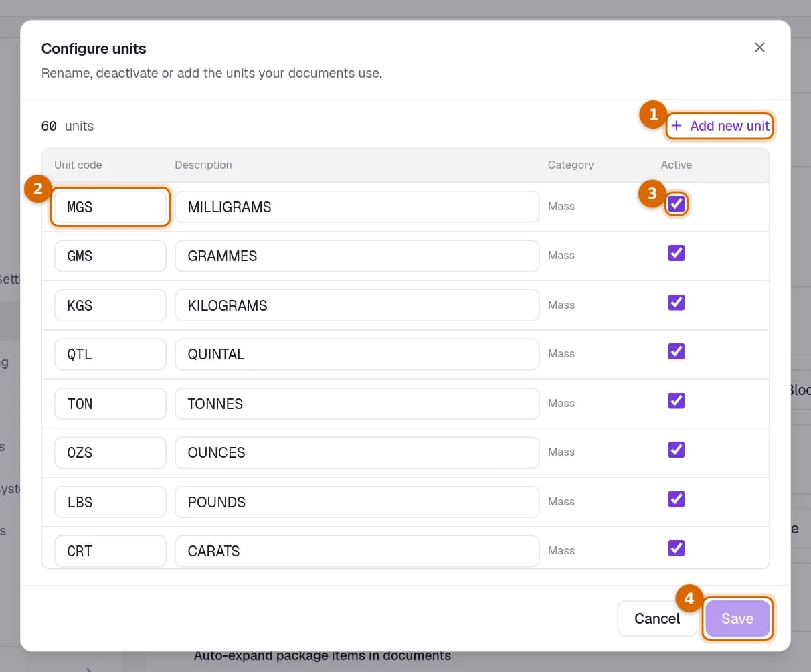
Task: Click the CARATS description field
Action: click(x=357, y=551)
